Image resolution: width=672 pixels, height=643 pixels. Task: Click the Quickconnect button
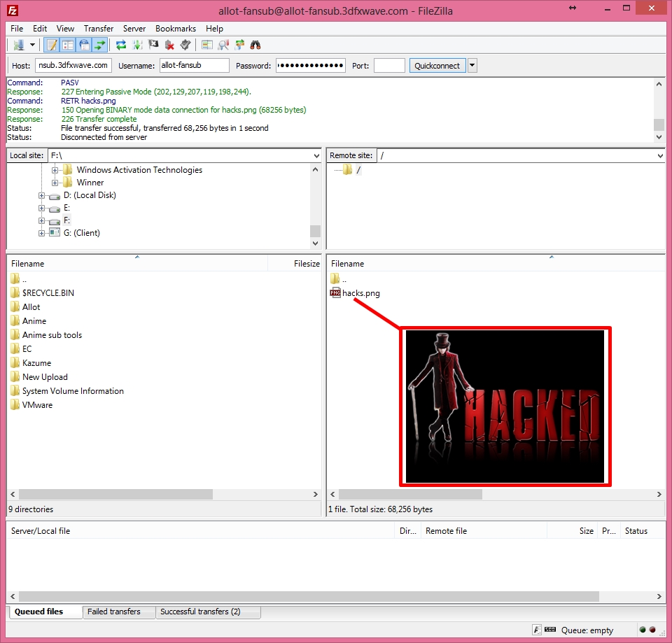coord(437,66)
